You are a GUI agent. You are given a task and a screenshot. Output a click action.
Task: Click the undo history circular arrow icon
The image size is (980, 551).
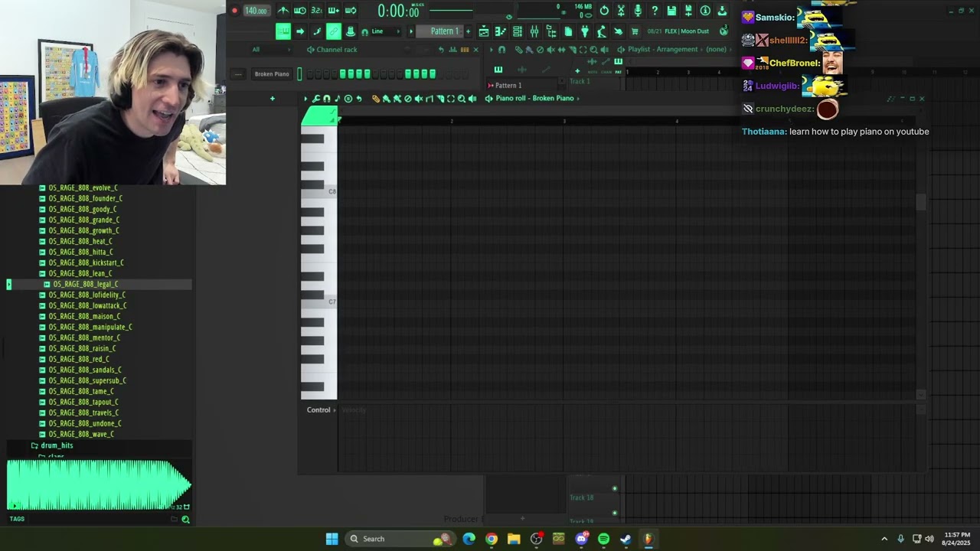[604, 11]
